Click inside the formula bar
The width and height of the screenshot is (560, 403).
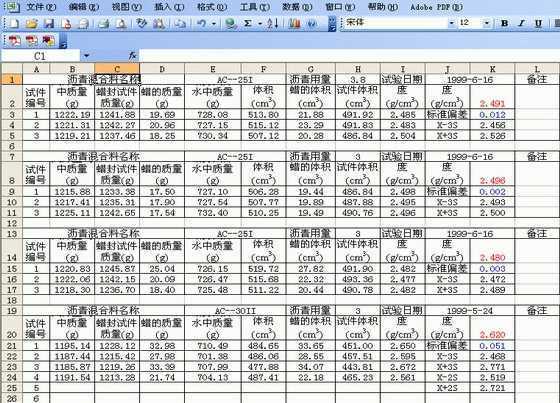(349, 56)
